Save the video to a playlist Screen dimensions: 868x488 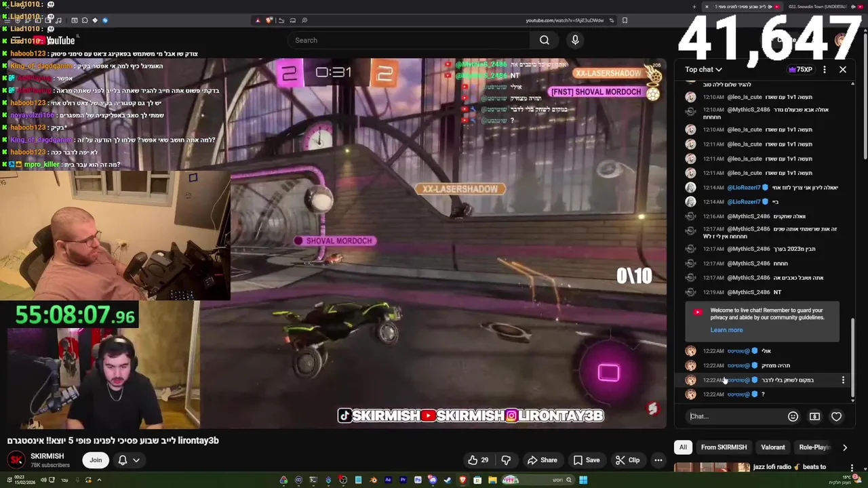click(587, 460)
